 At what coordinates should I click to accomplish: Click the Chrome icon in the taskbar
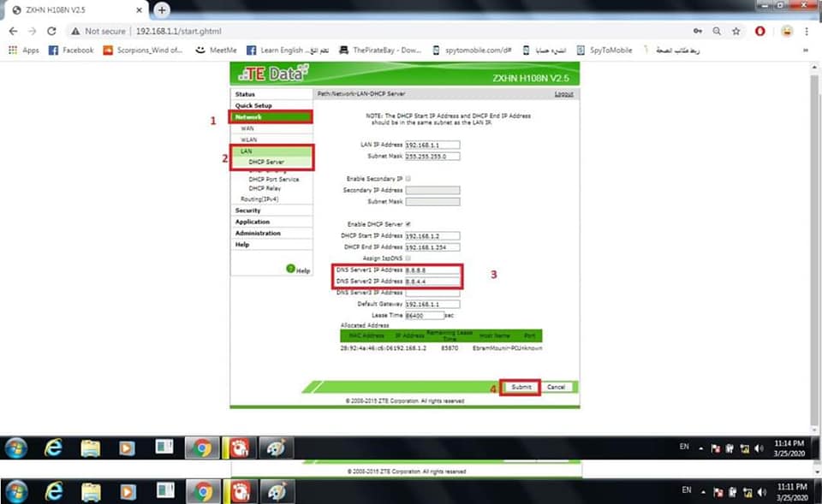[202, 448]
